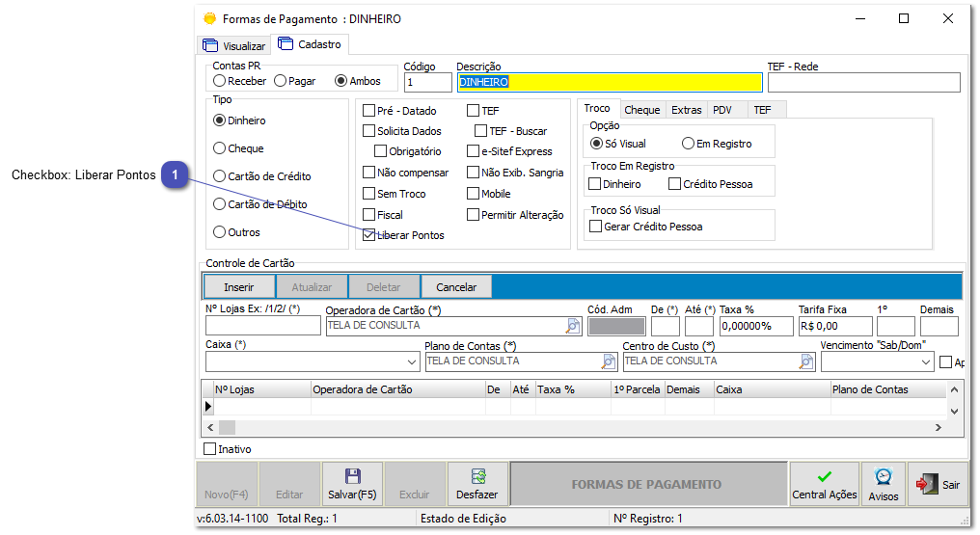This screenshot has width=980, height=535.
Task: Click the sun application icon in title bar
Action: point(210,18)
